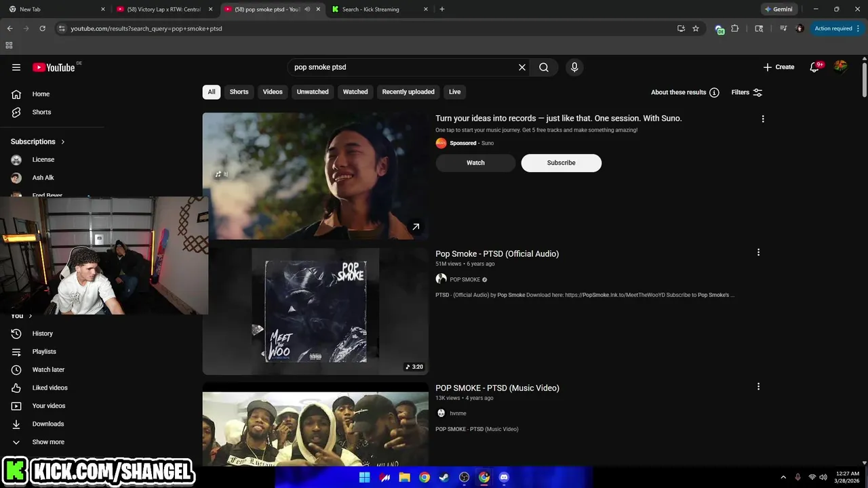This screenshot has width=868, height=488.
Task: Click the Action required browser menu
Action: [836, 28]
